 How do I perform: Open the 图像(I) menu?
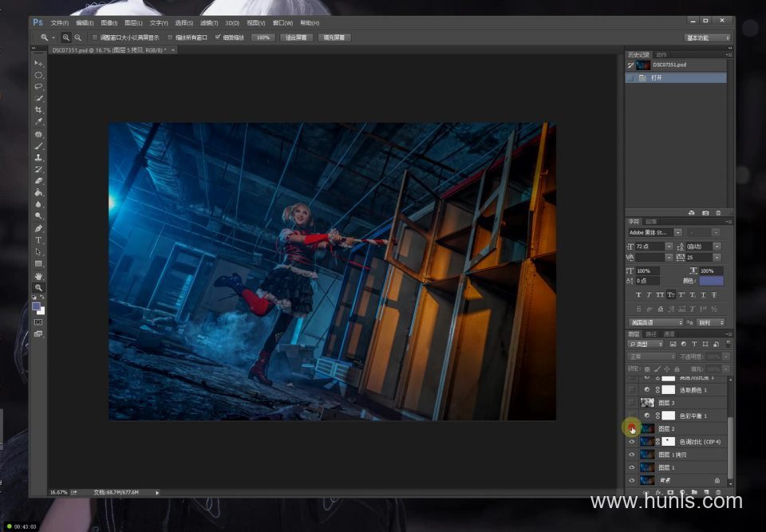click(109, 23)
